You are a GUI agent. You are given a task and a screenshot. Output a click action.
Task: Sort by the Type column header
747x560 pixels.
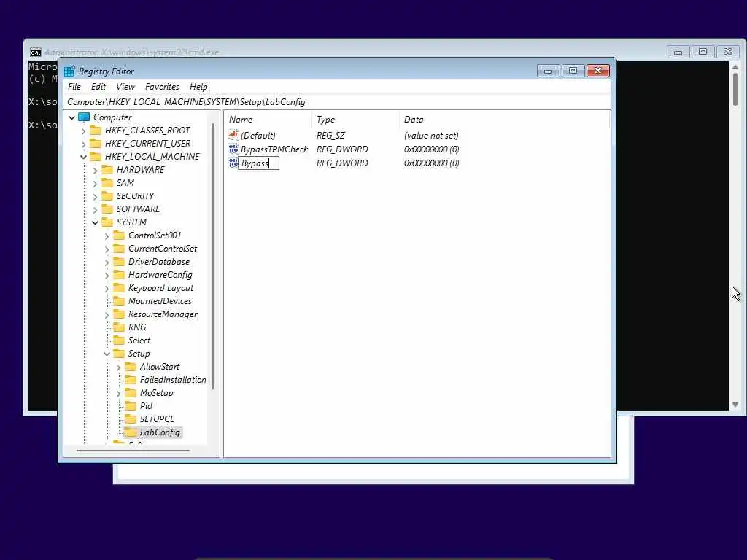355,120
